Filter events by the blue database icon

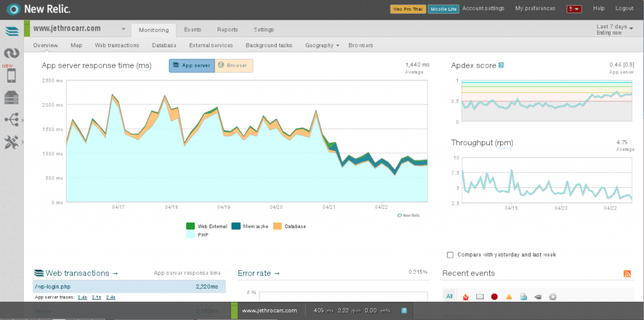tap(523, 297)
